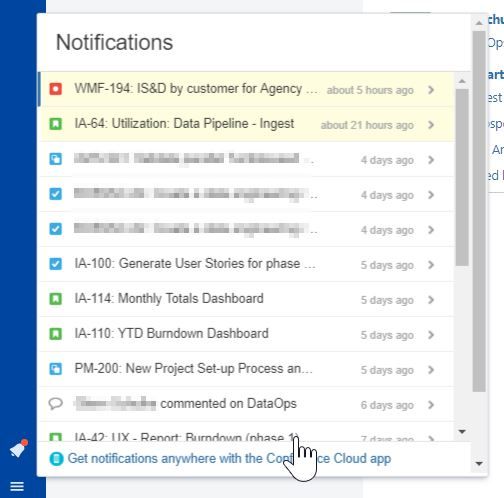This screenshot has width=504, height=498.
Task: Click the comment bubble icon for DataOps
Action: tap(56, 404)
